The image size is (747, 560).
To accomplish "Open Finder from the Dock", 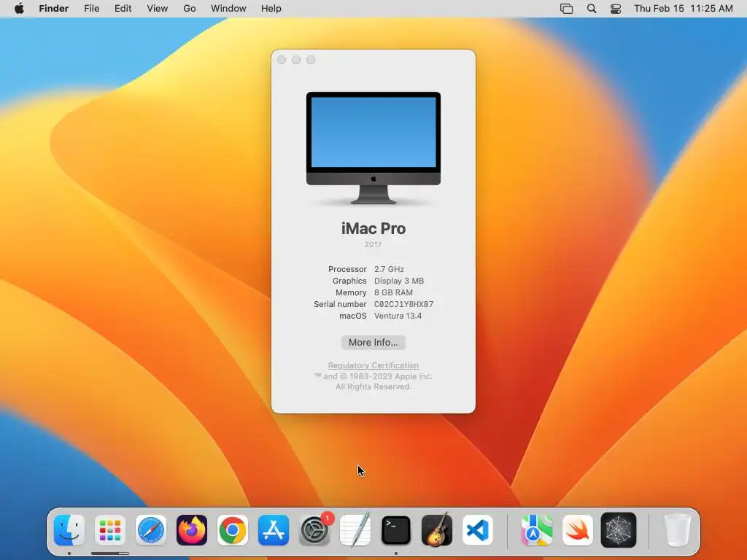I will pos(69,530).
